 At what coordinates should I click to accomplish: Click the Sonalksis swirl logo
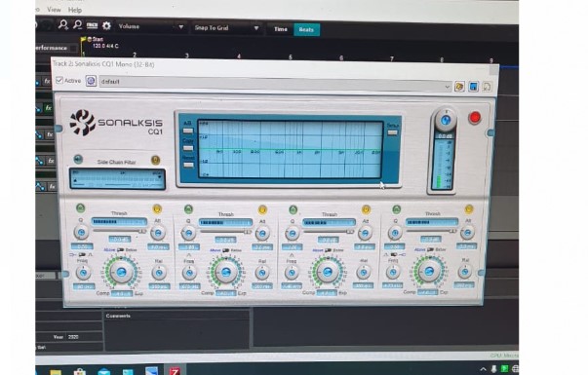pos(82,122)
